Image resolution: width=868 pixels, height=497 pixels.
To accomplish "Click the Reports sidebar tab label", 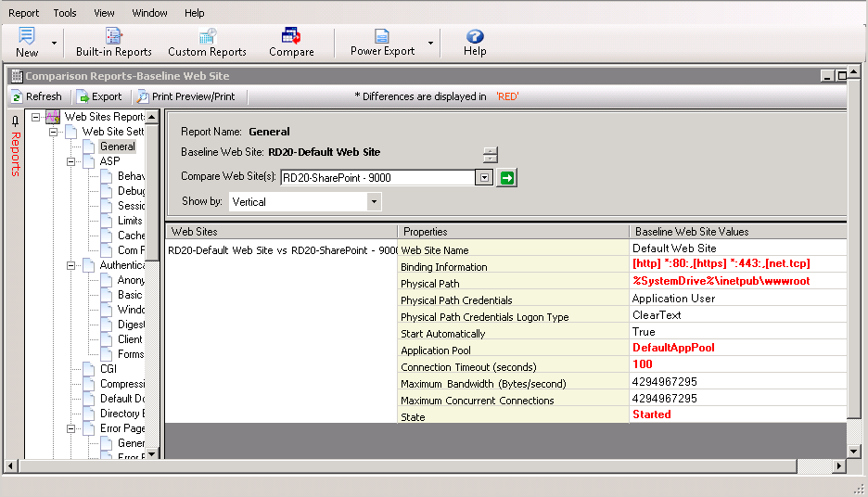I will (16, 155).
